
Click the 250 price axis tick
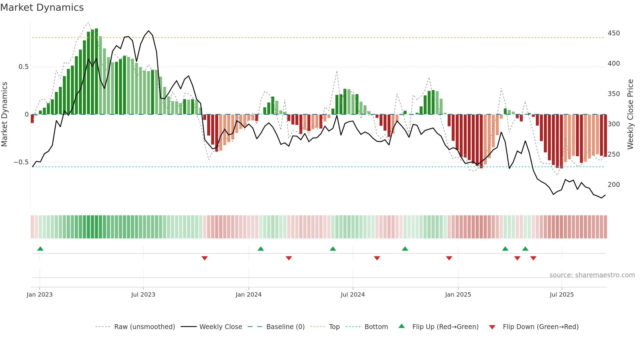point(614,154)
